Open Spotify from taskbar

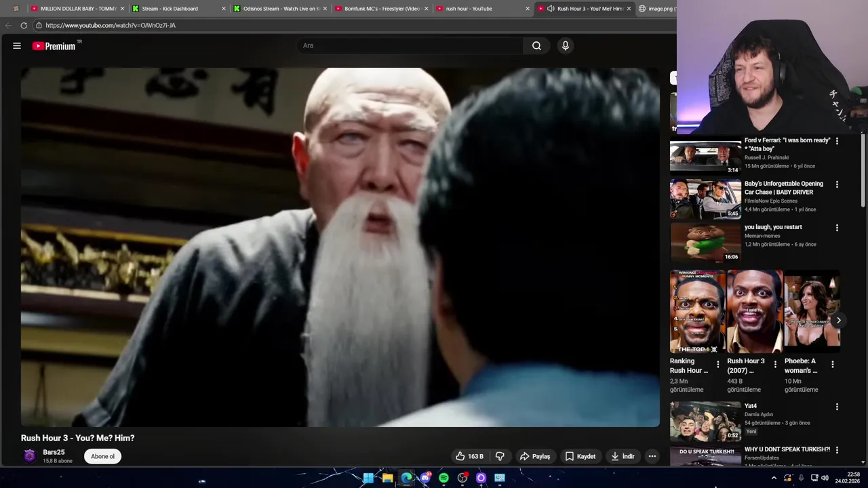(443, 478)
